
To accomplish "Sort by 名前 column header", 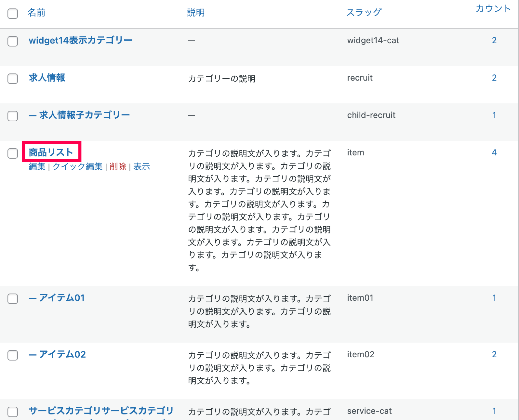I will [x=36, y=13].
